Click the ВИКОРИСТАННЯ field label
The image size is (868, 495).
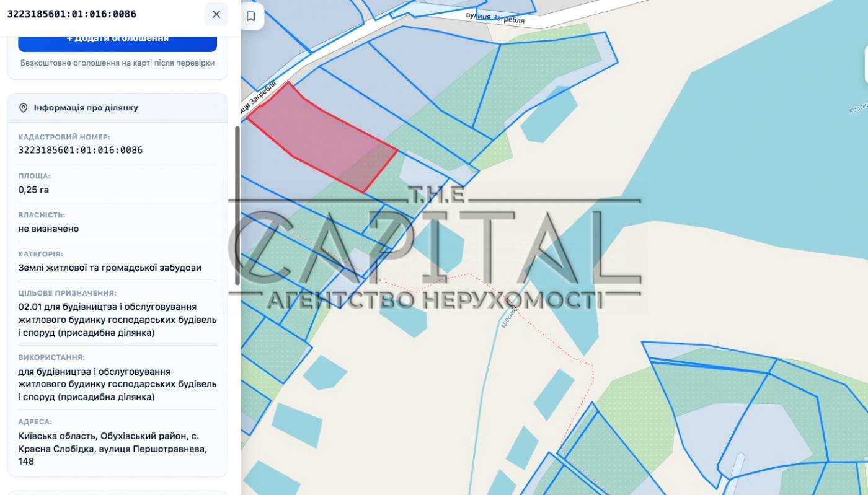pos(51,357)
